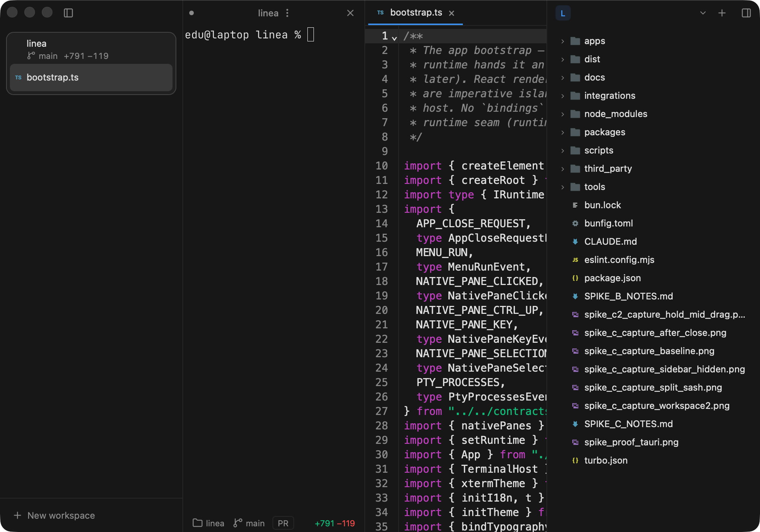Click the spike_proof_tauri.png image icon
760x532 pixels.
(x=575, y=442)
